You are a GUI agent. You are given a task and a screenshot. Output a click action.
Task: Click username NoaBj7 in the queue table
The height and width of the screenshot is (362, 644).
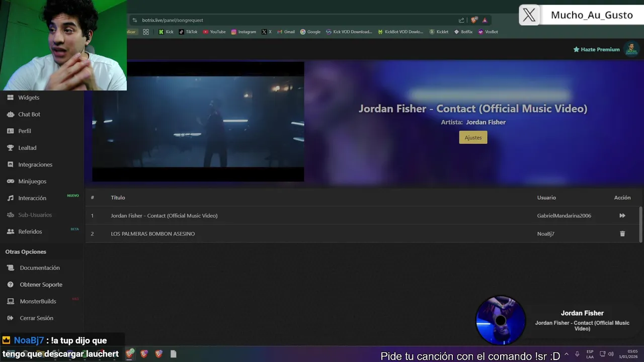[x=545, y=234]
